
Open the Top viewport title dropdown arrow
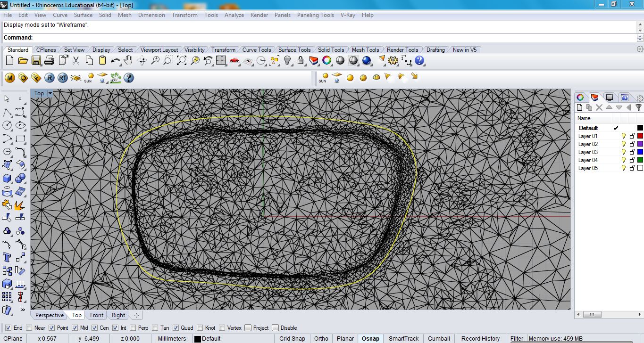pos(50,94)
